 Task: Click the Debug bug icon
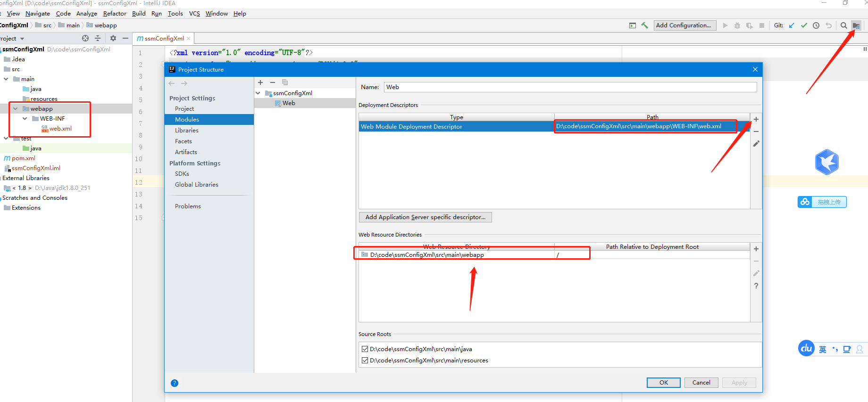coord(737,25)
